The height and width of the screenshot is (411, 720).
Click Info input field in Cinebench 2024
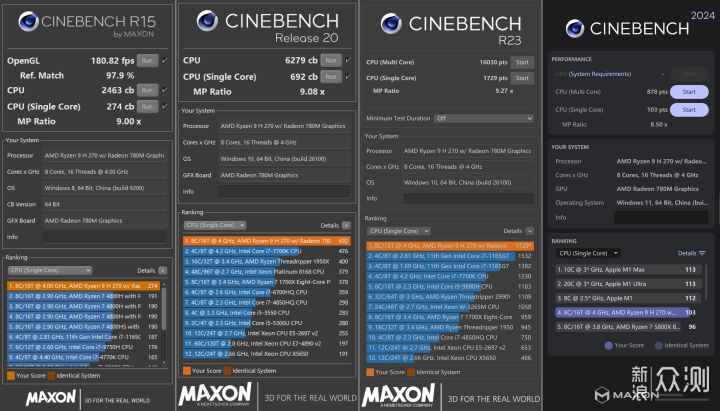tap(661, 217)
